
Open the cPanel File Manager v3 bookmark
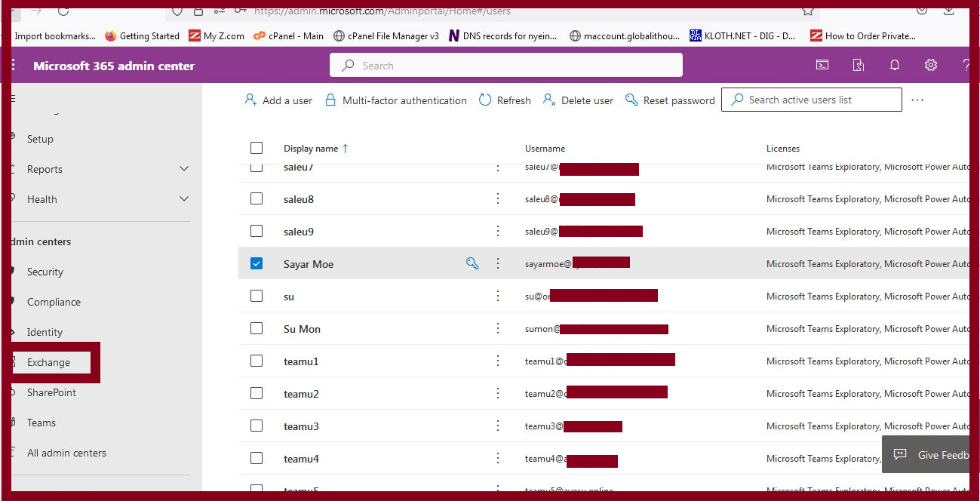click(386, 35)
